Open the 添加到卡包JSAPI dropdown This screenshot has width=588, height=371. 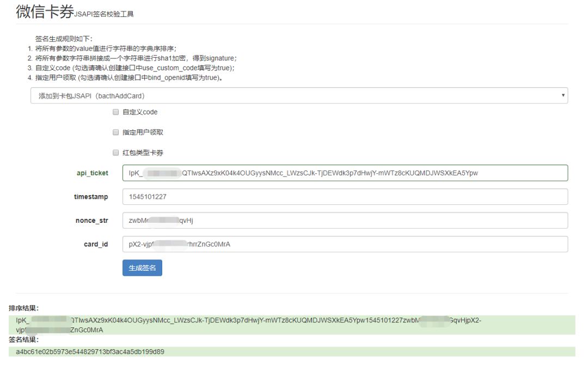click(x=299, y=96)
